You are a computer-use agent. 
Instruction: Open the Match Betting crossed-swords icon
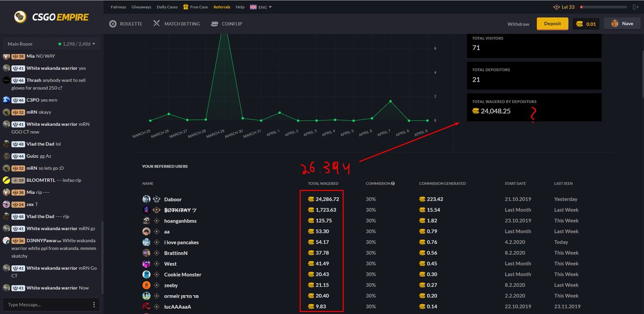tap(156, 24)
